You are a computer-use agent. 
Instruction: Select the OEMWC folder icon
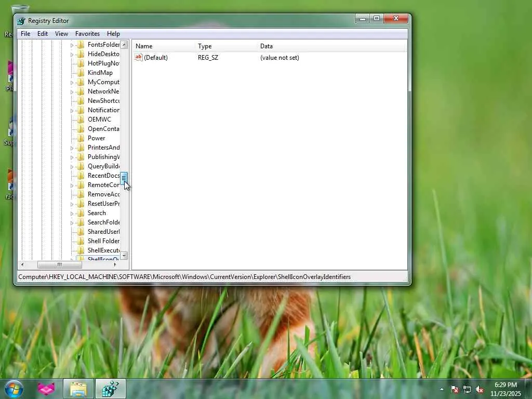click(x=81, y=119)
